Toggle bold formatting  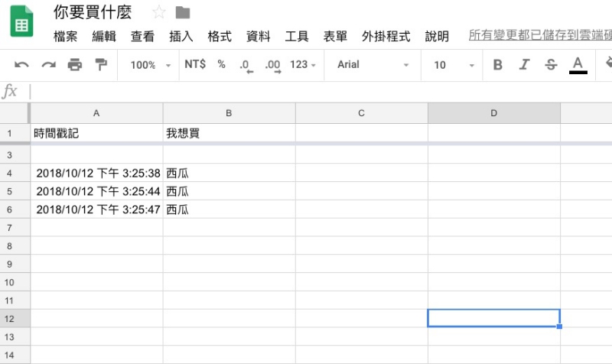tap(498, 65)
